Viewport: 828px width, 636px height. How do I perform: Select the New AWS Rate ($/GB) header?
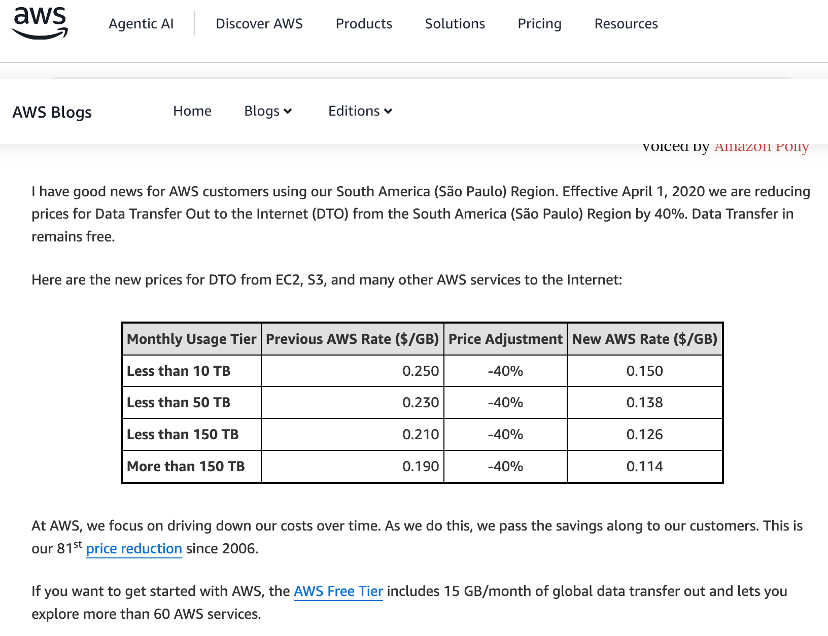tap(645, 339)
